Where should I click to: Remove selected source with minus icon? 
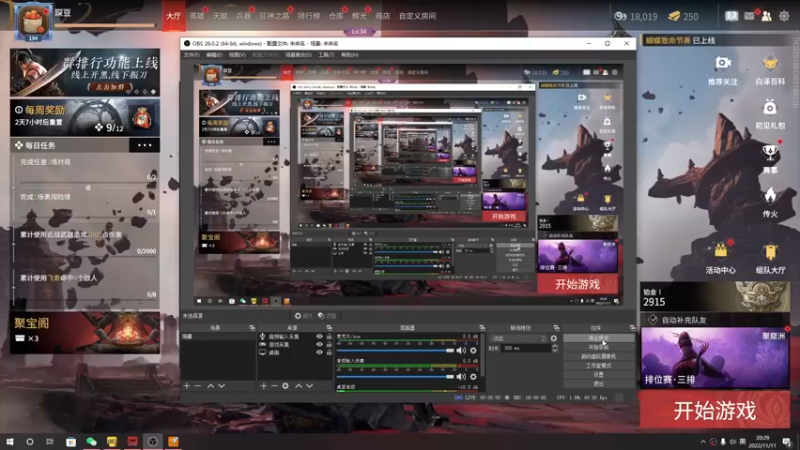coord(274,386)
